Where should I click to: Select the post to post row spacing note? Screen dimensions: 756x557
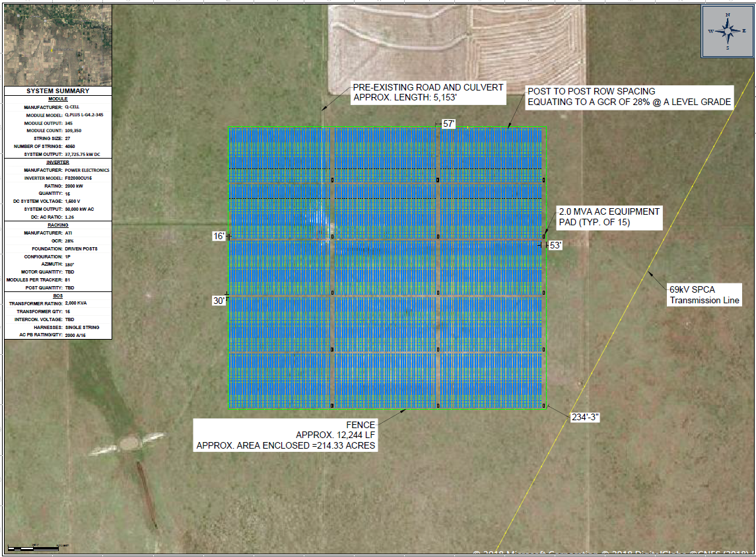coord(629,97)
